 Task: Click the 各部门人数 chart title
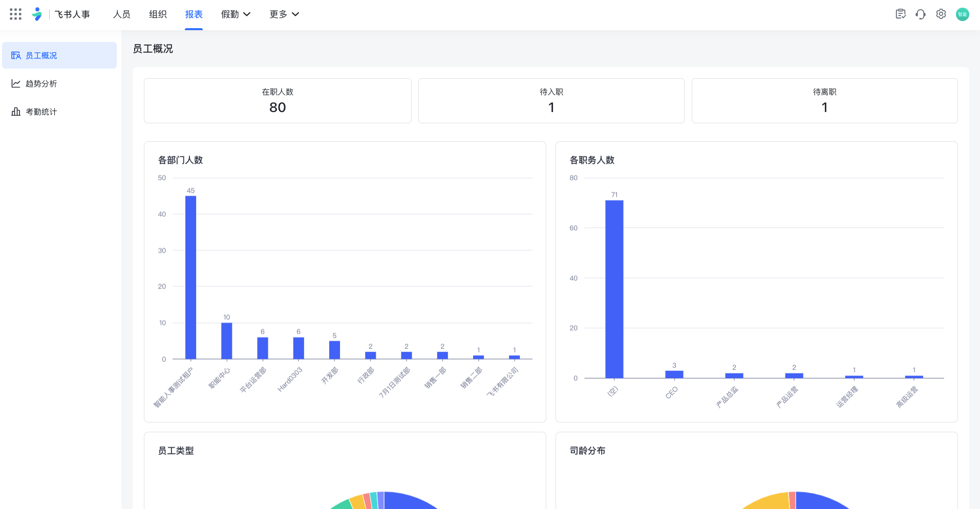[x=180, y=160]
